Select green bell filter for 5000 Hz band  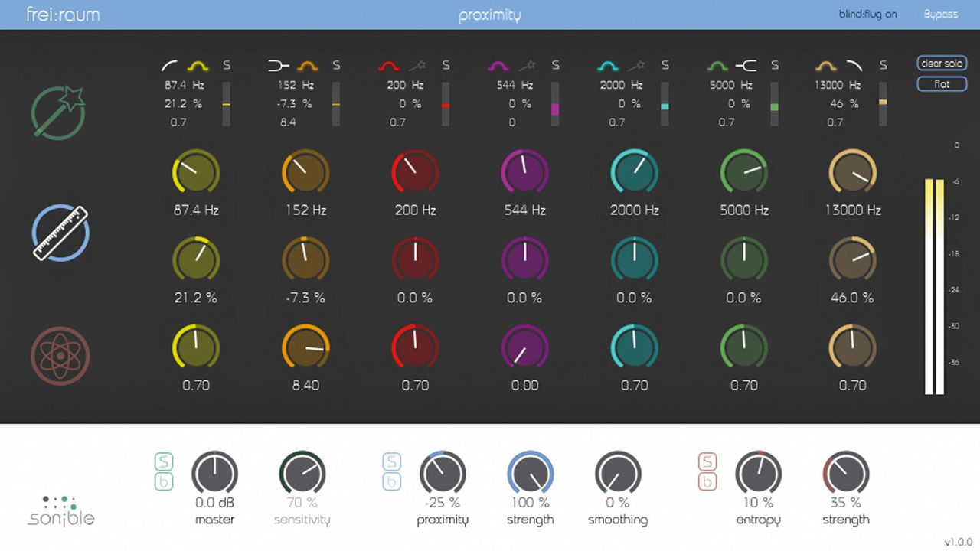717,66
